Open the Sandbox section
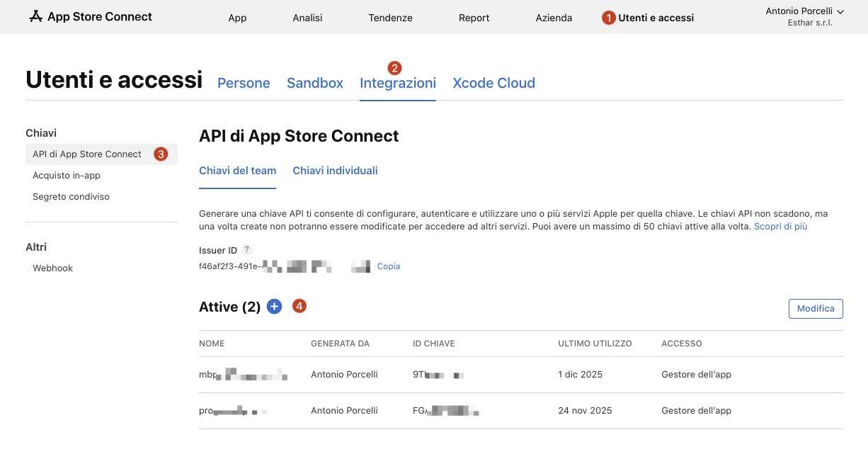Image resolution: width=868 pixels, height=459 pixels. pos(314,83)
